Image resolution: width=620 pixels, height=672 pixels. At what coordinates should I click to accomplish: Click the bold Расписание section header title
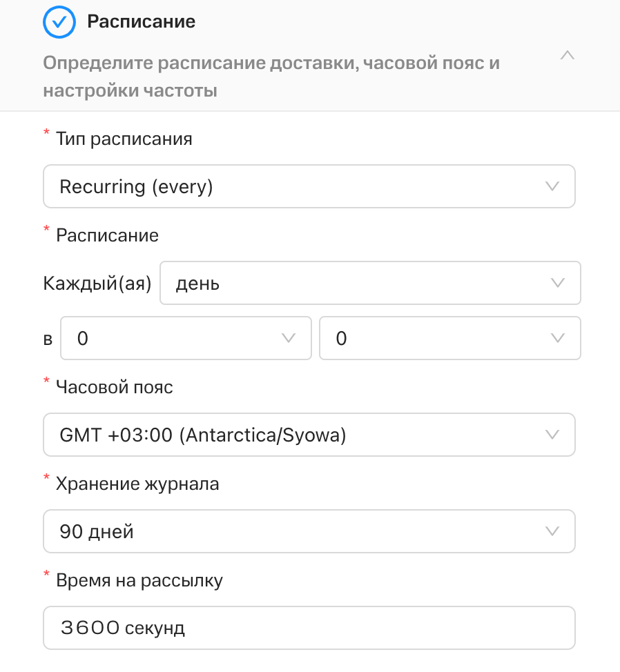(142, 21)
